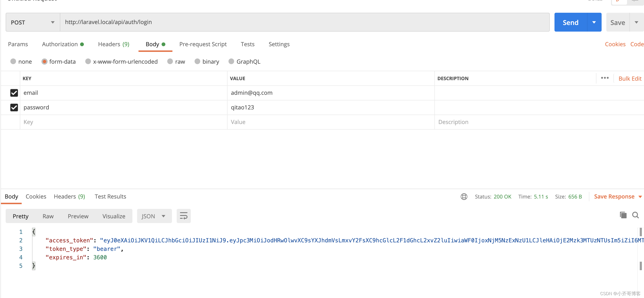
Task: Open the JSON language selector dropdown
Action: [x=154, y=216]
